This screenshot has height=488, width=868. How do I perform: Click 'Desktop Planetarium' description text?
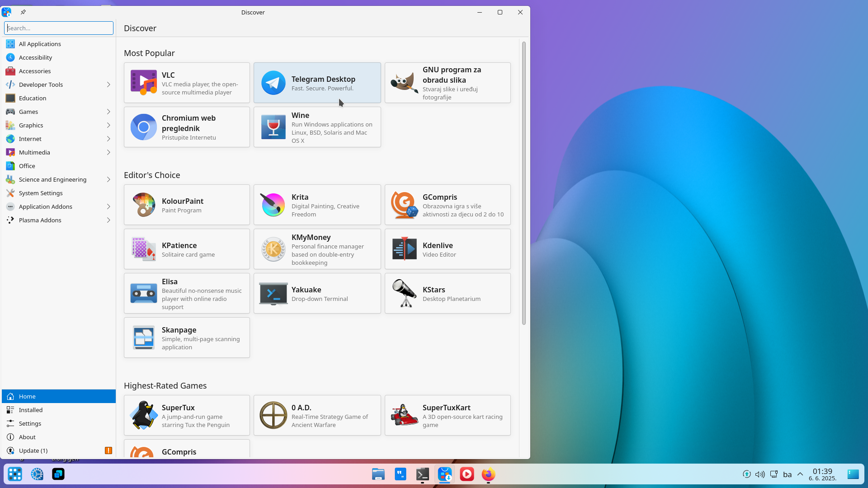point(451,299)
